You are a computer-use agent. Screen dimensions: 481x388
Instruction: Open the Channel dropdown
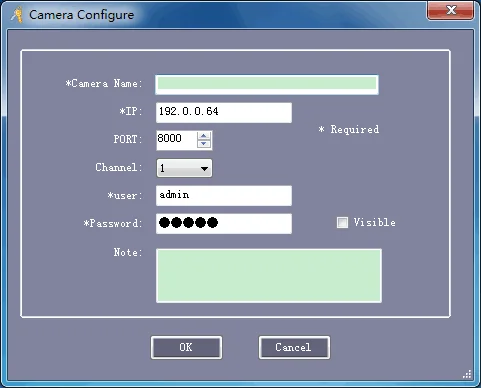(x=184, y=168)
